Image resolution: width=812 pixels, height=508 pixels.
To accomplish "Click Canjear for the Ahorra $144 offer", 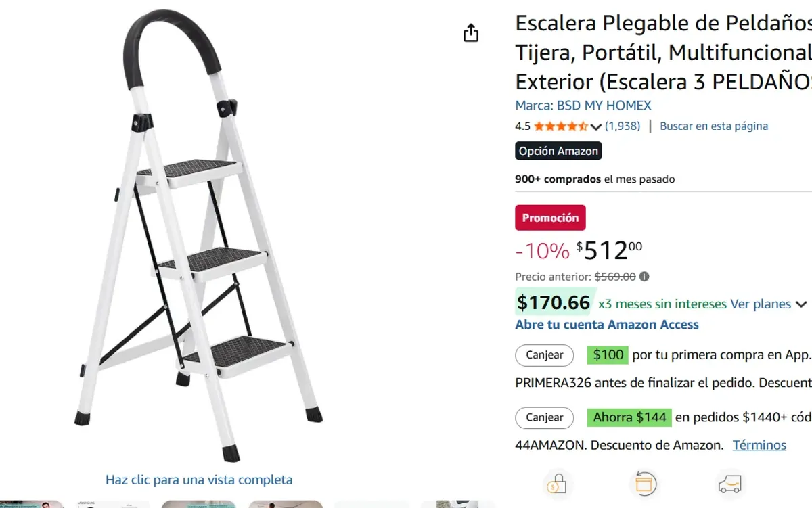I will (544, 417).
